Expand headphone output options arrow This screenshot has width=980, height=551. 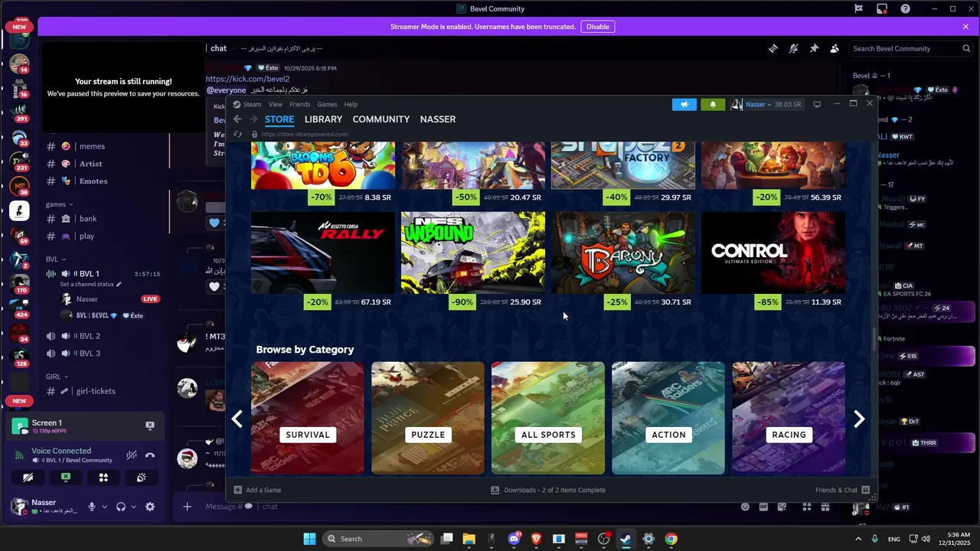tap(133, 507)
